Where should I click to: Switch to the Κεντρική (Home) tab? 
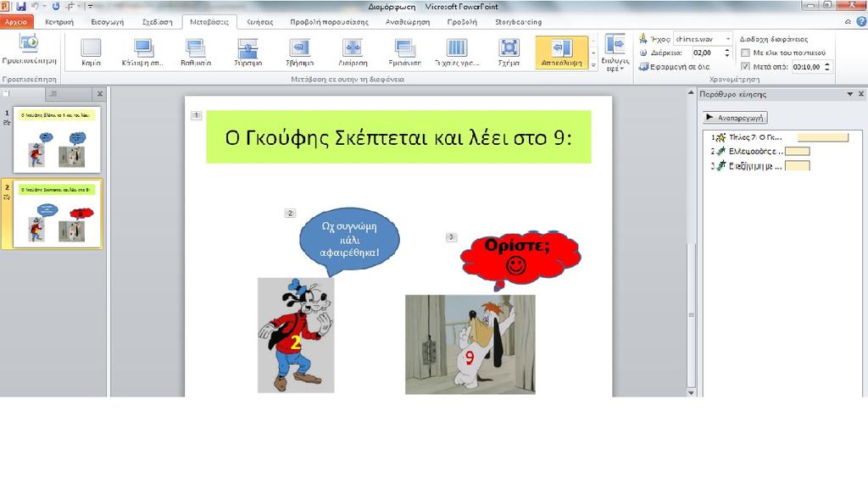59,22
